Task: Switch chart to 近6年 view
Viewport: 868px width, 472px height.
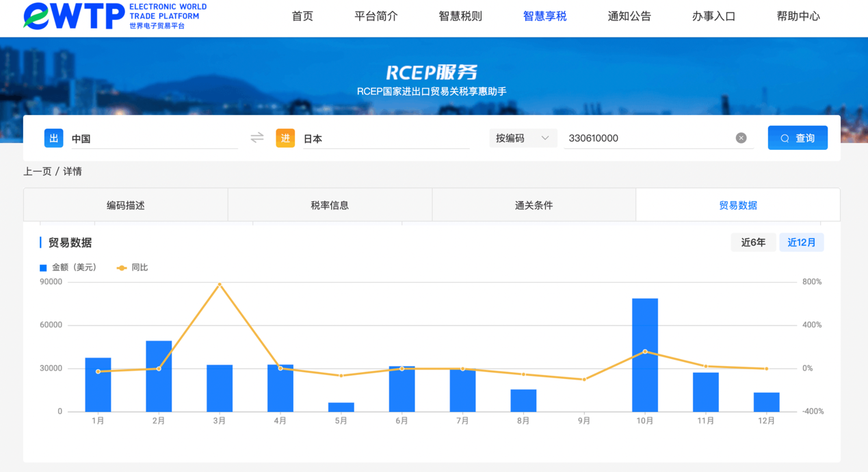Action: [x=753, y=242]
